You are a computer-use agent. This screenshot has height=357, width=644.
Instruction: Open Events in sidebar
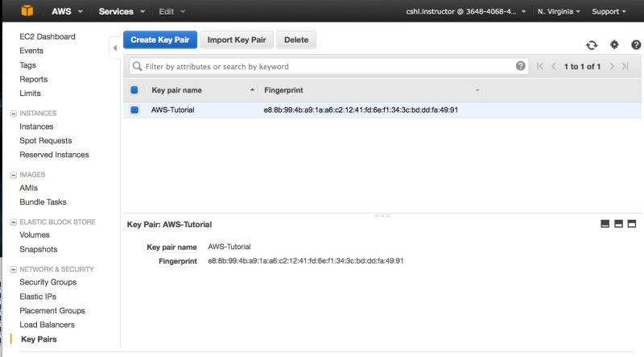pos(31,51)
